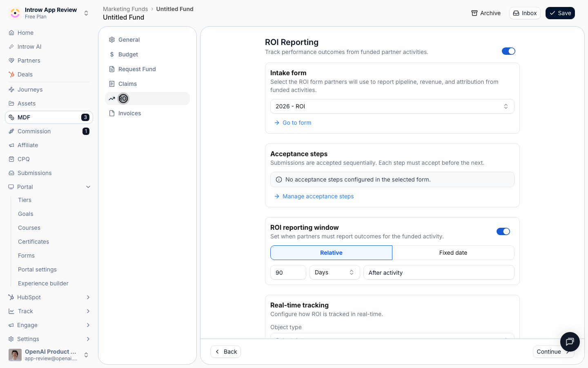Click the 90 days number field

288,272
